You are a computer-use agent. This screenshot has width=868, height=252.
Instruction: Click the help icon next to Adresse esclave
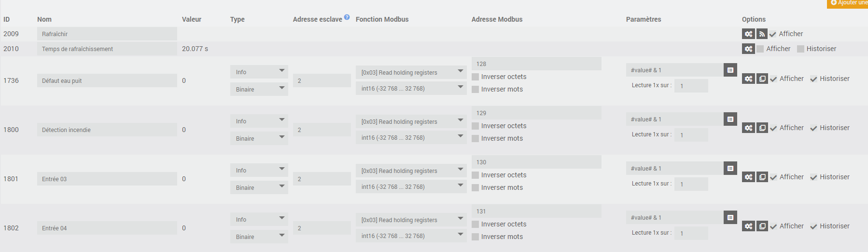coord(347,17)
